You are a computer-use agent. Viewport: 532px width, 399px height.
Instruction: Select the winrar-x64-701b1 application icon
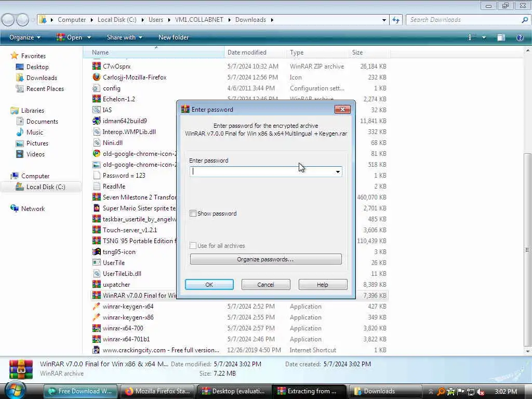[96, 339]
